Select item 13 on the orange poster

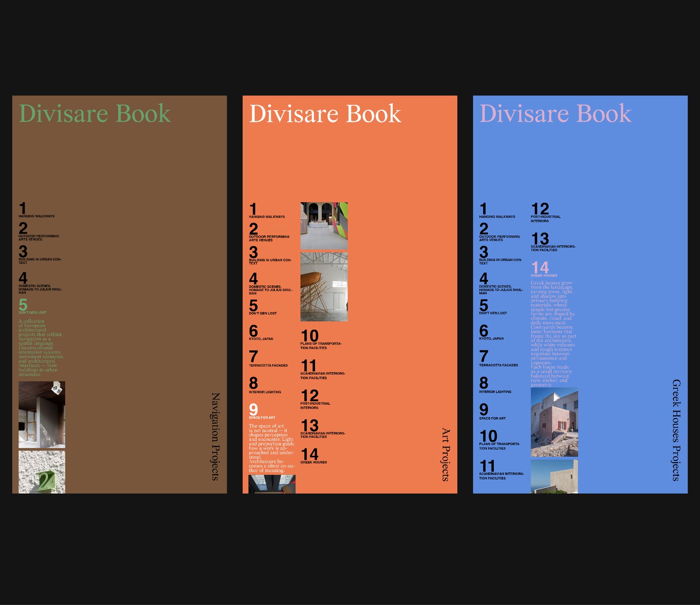click(323, 429)
